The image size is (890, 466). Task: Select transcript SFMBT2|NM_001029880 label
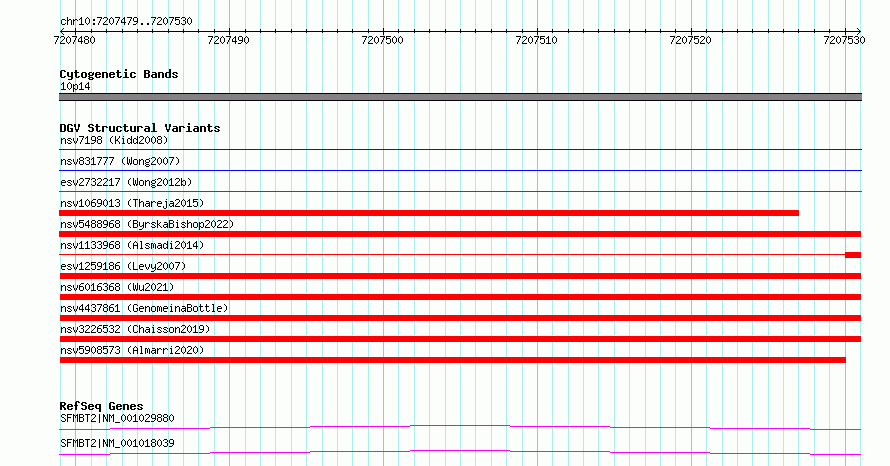[117, 418]
